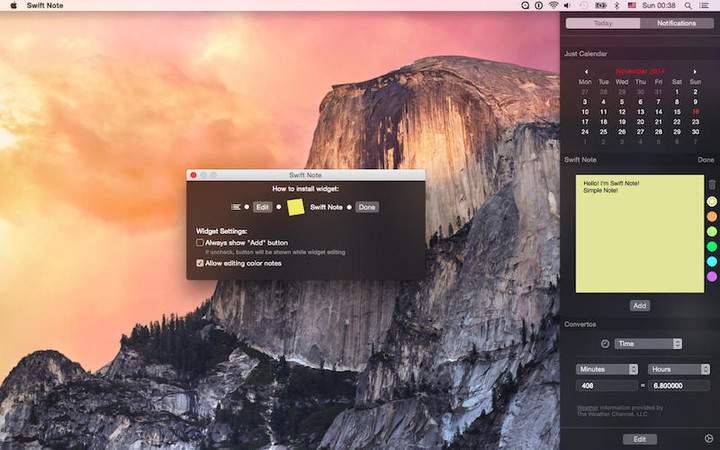The width and height of the screenshot is (720, 450).
Task: Go to previous month in Just Calendar
Action: click(586, 71)
